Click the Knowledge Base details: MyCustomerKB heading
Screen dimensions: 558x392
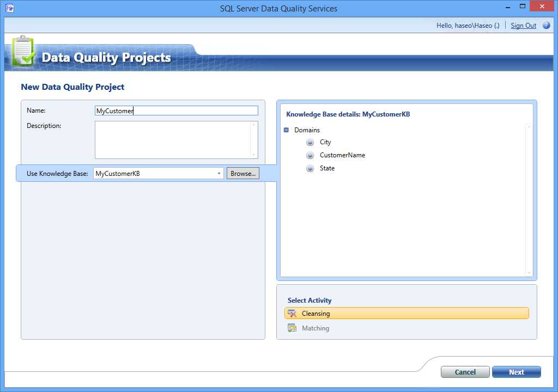(x=348, y=114)
